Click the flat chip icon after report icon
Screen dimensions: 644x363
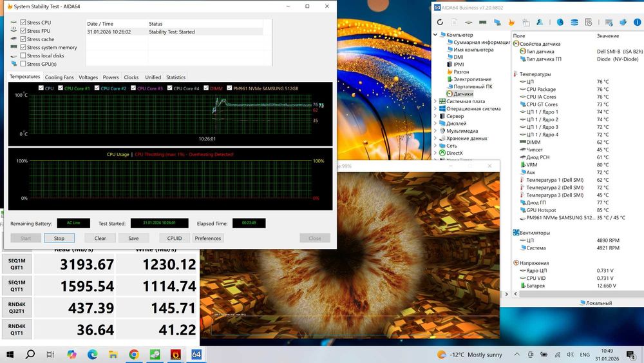point(468,22)
